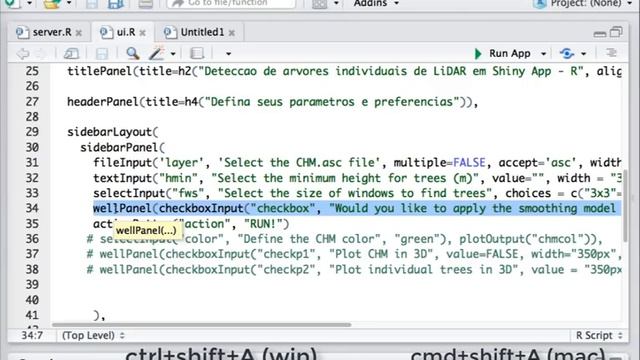The height and width of the screenshot is (360, 640).
Task: Open the Project (None) menu
Action: point(583,4)
